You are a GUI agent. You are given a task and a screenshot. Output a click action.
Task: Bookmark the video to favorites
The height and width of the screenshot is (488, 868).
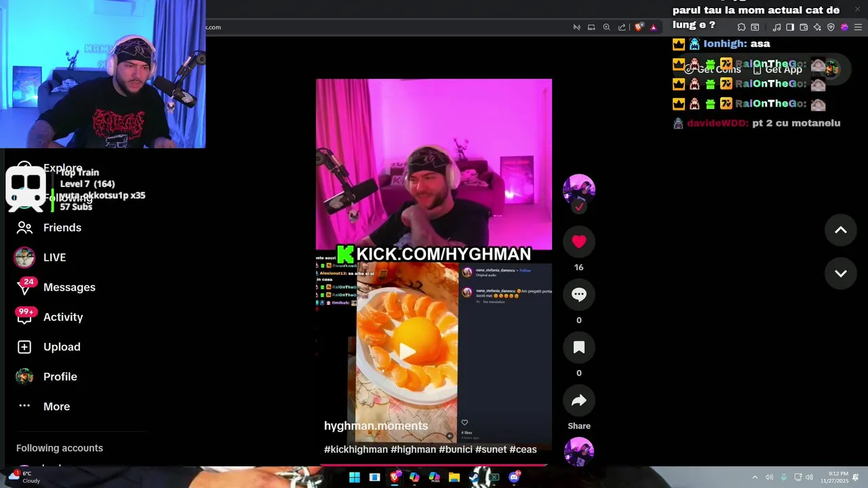[578, 347]
